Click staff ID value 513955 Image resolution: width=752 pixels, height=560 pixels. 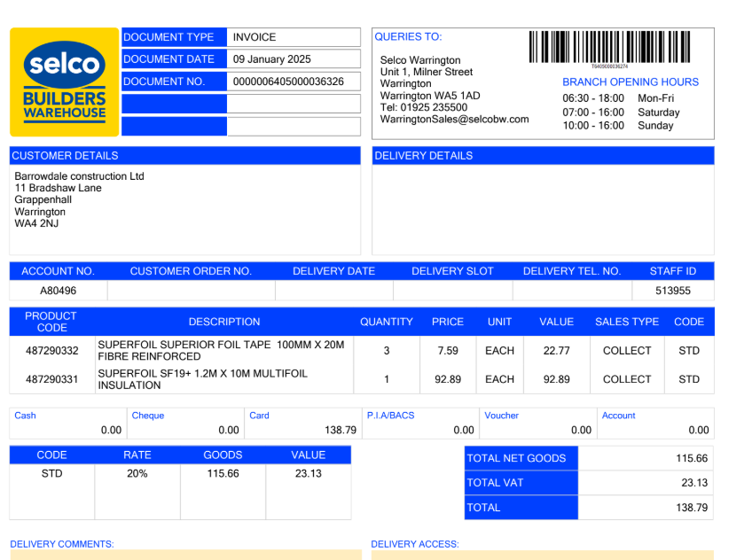click(x=673, y=291)
